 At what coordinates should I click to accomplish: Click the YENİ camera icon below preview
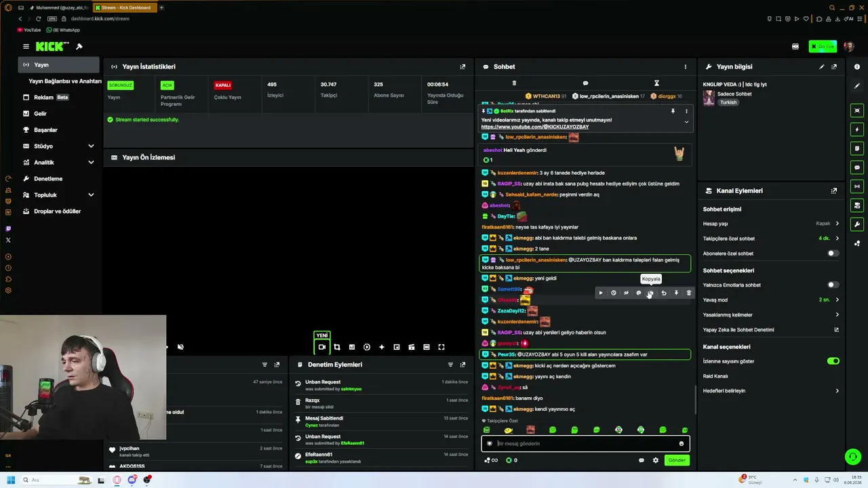coord(322,347)
